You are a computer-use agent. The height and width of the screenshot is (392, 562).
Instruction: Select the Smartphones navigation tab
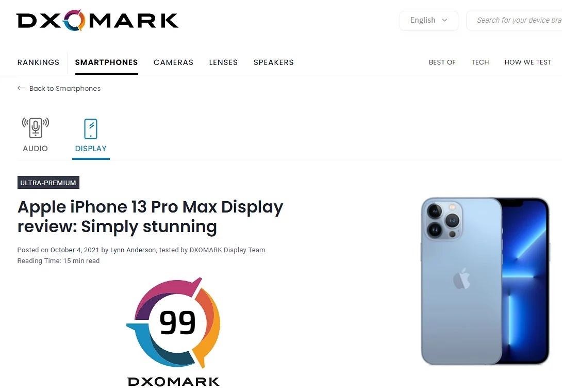coord(106,62)
